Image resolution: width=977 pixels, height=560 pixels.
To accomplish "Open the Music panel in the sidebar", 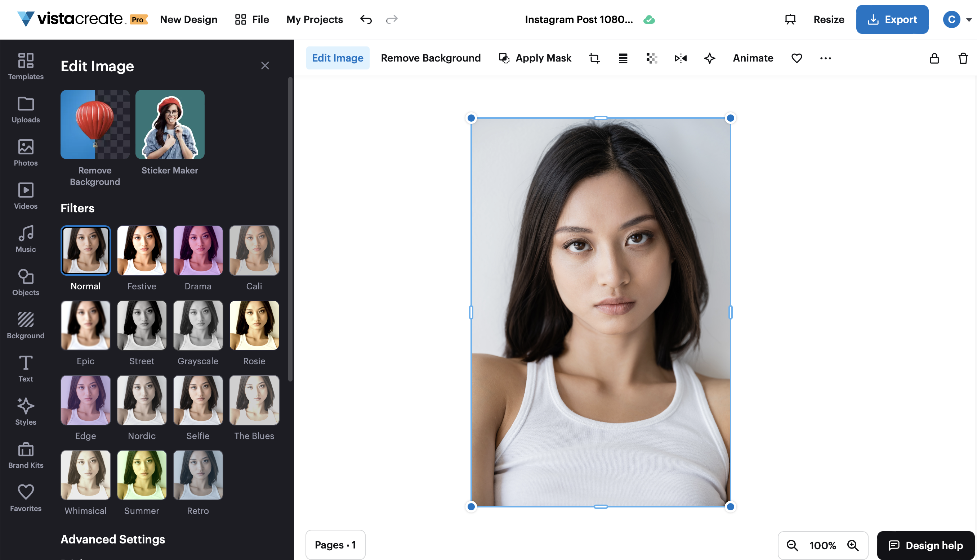I will coord(26,239).
